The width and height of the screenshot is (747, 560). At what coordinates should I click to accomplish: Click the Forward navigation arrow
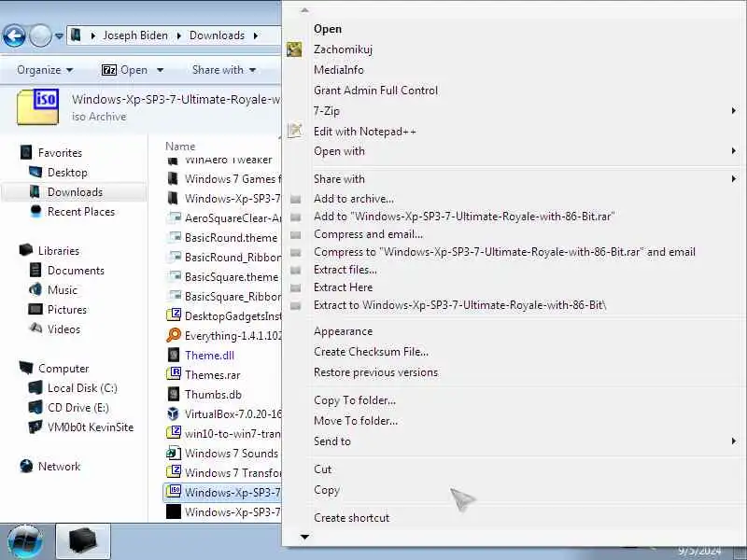tap(40, 35)
